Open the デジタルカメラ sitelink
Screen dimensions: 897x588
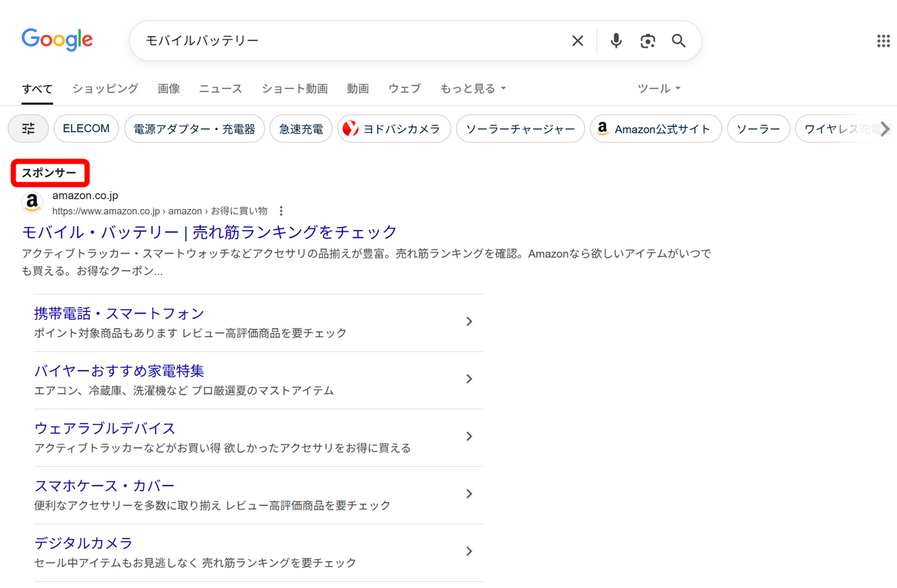[x=84, y=543]
